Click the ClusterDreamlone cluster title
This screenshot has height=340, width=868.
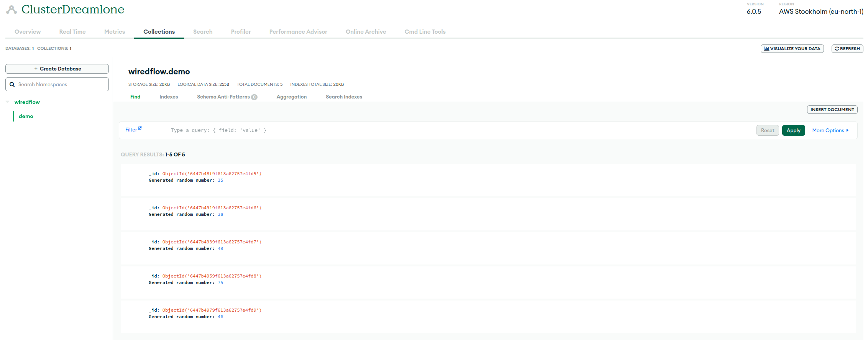(x=73, y=9)
